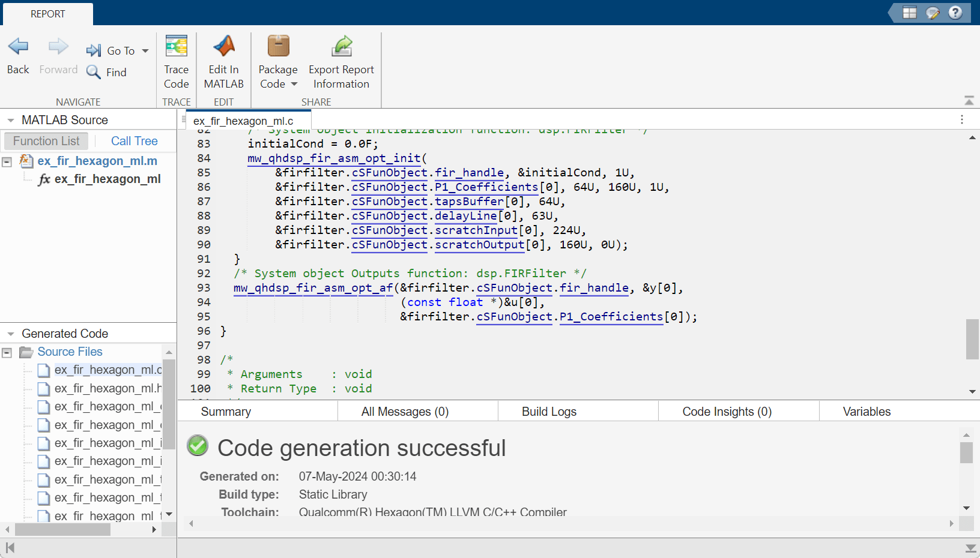Click the Package Code box icon

[x=278, y=46]
